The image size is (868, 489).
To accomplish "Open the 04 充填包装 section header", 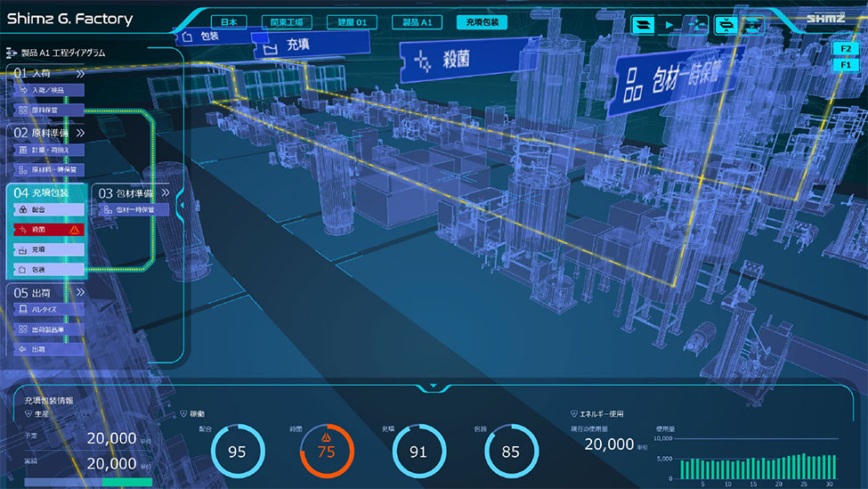I will click(x=42, y=192).
